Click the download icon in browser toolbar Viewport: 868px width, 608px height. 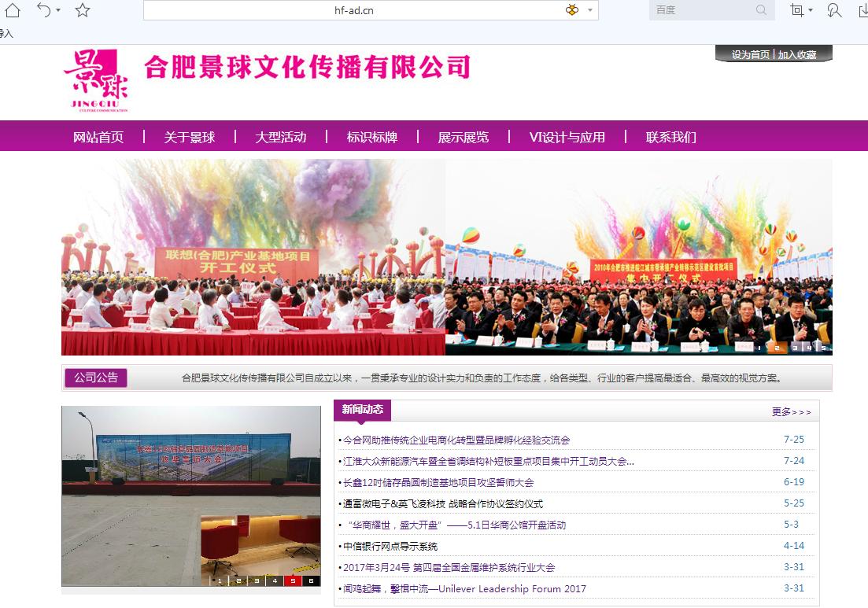point(862,10)
